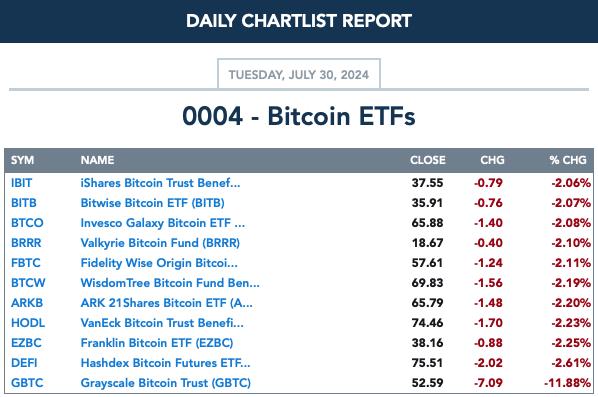Open the BTCO symbol link
Screen dimensions: 598x397
pos(27,223)
